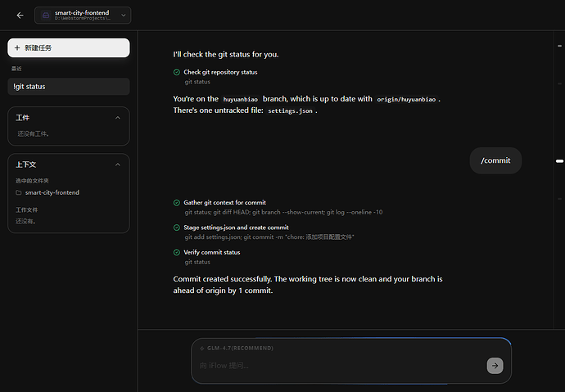Click the project folder icon in header
Image resolution: width=565 pixels, height=392 pixels.
(44, 15)
